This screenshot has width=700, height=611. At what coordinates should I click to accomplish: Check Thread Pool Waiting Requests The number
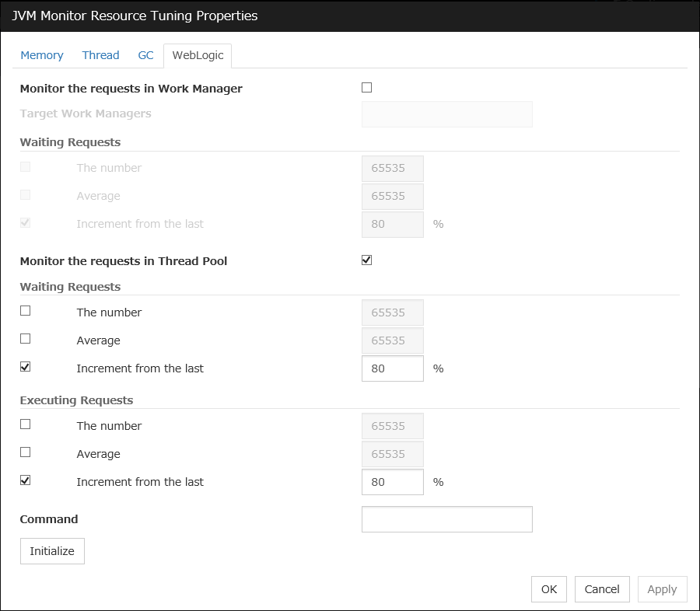26,311
